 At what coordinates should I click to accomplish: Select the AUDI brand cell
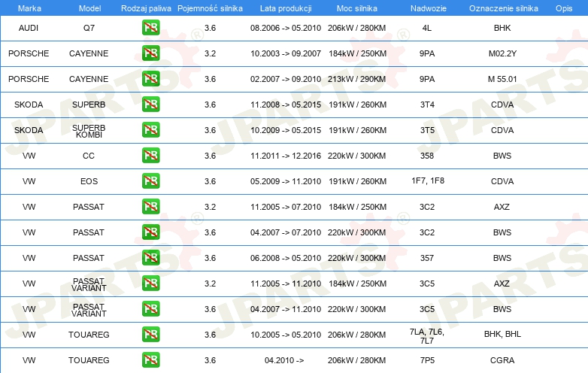coord(29,28)
